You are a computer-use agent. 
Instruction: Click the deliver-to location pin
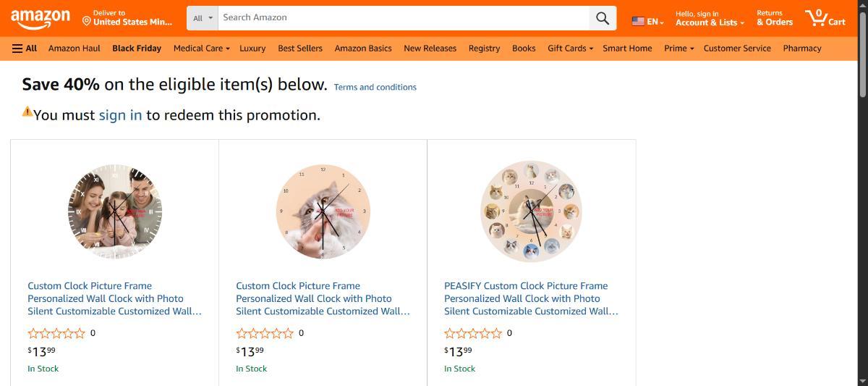[87, 22]
